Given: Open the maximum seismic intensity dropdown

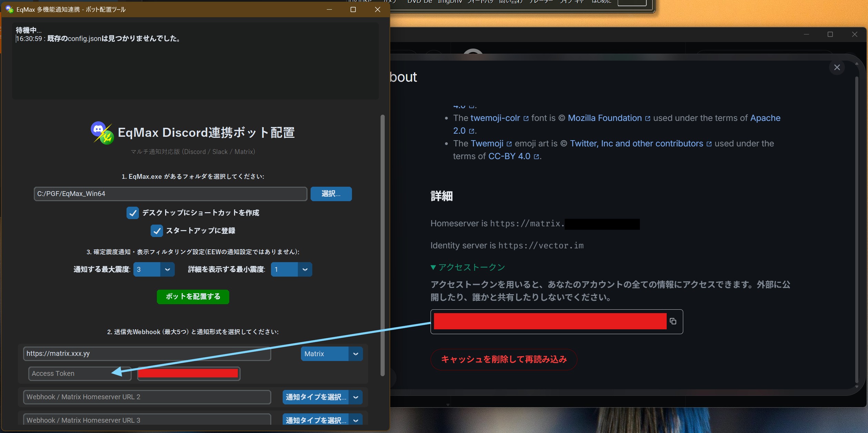Looking at the screenshot, I should 168,269.
